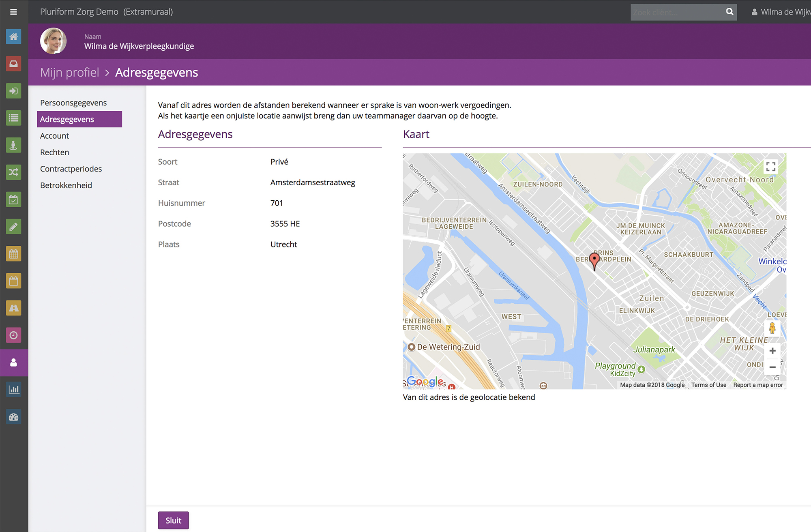Image resolution: width=811 pixels, height=532 pixels.
Task: Open the yellow blank calendar icon
Action: pos(13,281)
